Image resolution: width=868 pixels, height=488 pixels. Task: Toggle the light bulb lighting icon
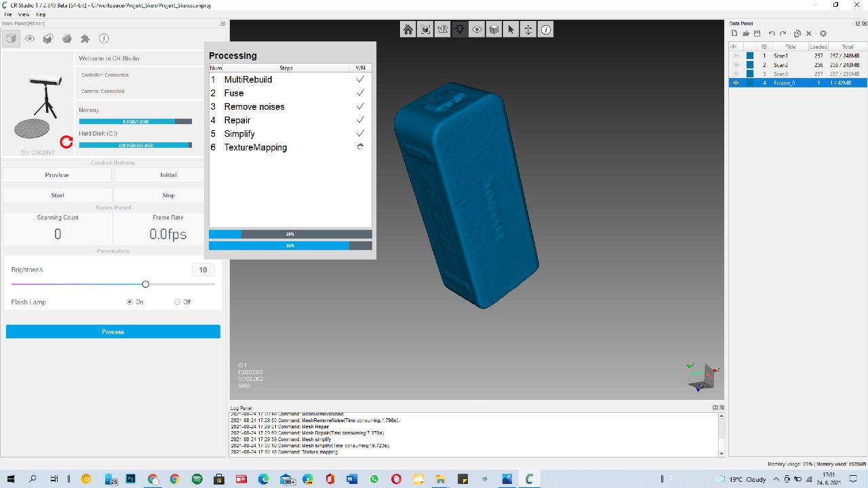pyautogui.click(x=460, y=29)
